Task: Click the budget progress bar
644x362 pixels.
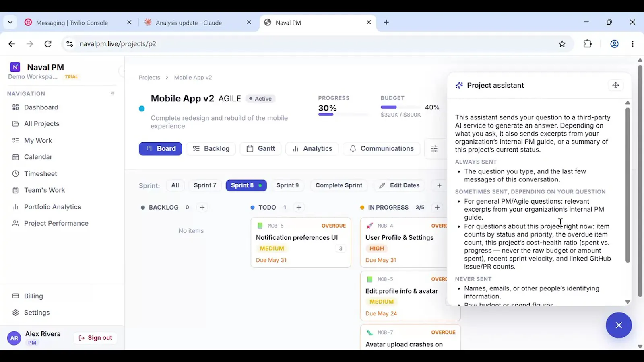Action: click(x=400, y=107)
